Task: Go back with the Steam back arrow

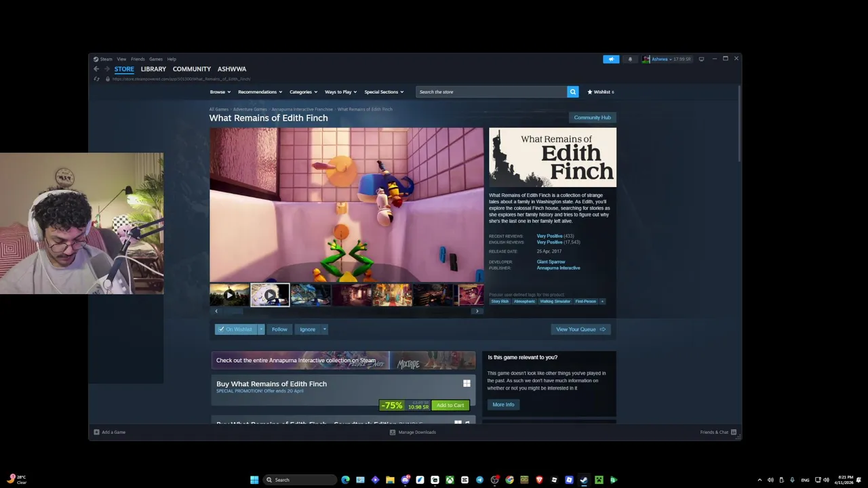Action: point(96,69)
